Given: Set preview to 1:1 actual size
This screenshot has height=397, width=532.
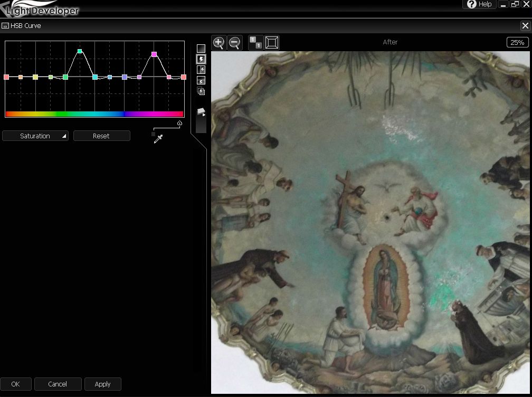Looking at the screenshot, I should [x=255, y=43].
